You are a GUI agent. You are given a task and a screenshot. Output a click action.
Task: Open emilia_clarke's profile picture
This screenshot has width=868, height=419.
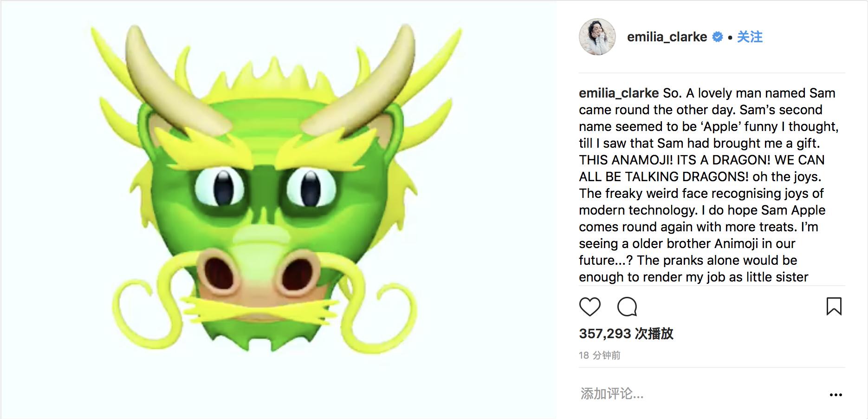pos(597,37)
